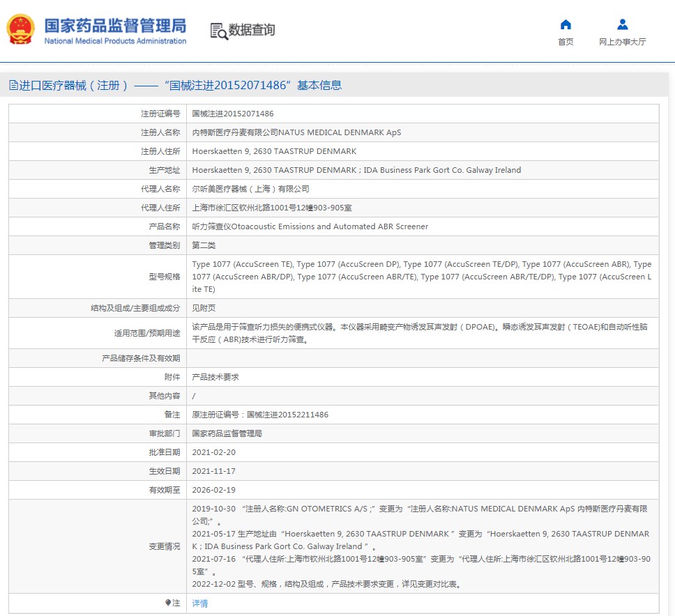Click the 首页 label
675x616 pixels.
click(566, 42)
